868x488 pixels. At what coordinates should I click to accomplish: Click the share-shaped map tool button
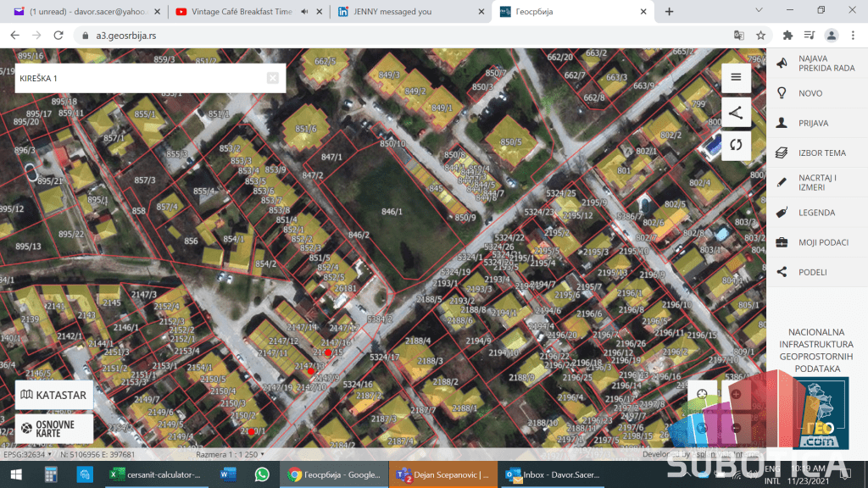(736, 112)
